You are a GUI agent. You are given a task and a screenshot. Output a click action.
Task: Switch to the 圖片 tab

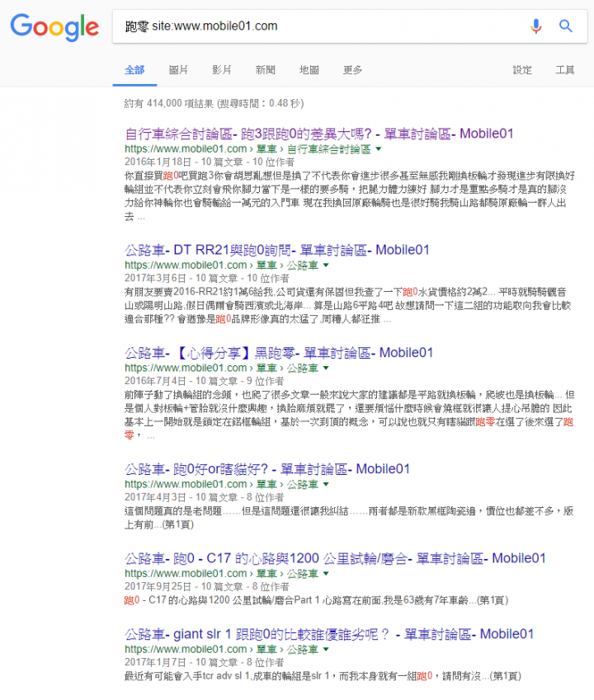(x=178, y=70)
